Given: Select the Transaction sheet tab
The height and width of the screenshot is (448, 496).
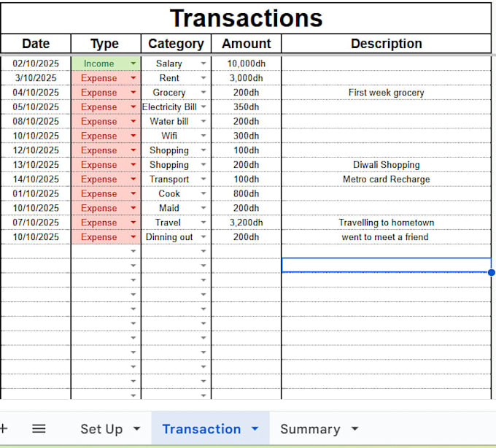Looking at the screenshot, I should click(x=201, y=429).
